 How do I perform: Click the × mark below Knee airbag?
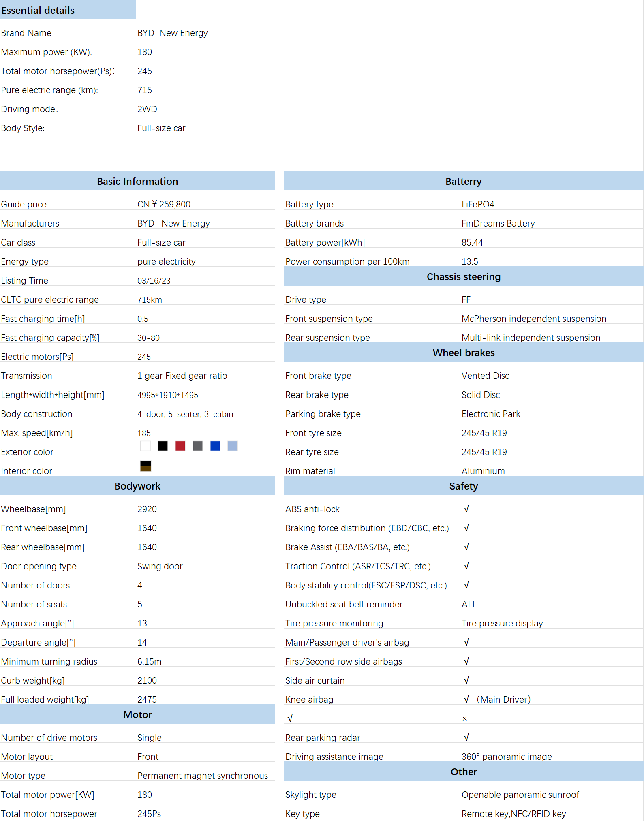tap(465, 719)
